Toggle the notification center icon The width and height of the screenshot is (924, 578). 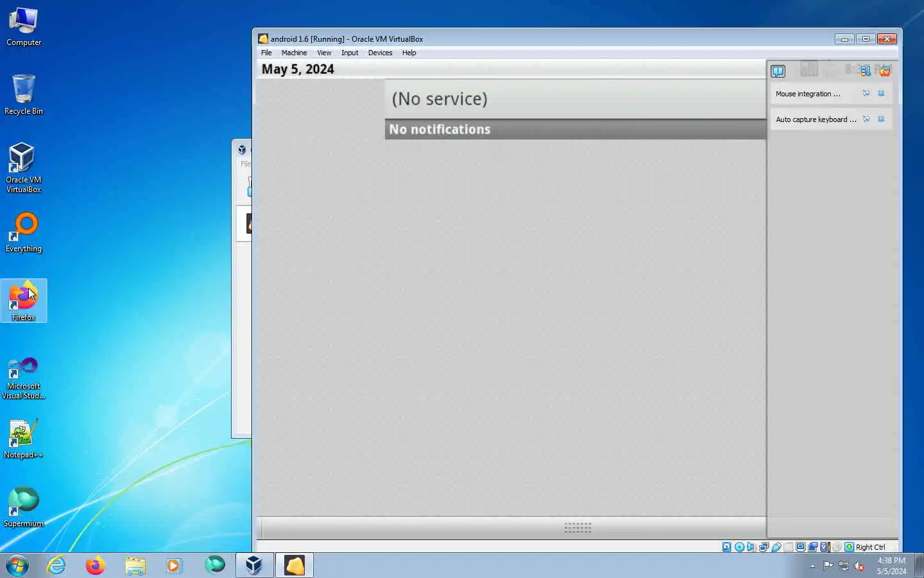pos(778,71)
